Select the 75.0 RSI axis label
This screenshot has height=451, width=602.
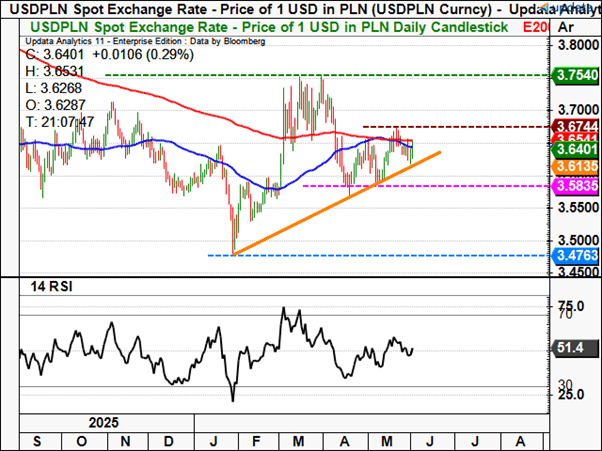point(571,306)
